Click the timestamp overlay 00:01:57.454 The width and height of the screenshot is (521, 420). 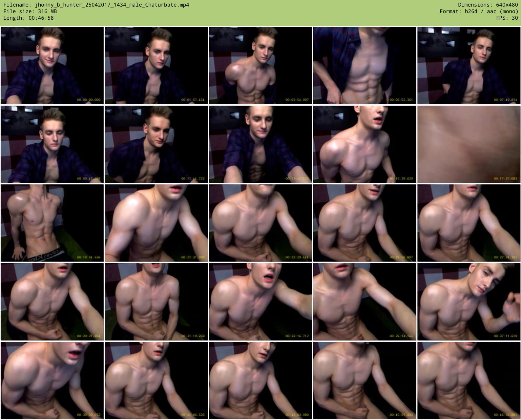click(x=193, y=100)
